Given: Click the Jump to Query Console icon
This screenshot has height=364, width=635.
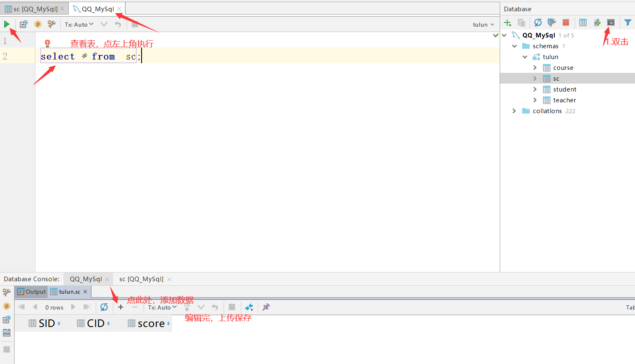Looking at the screenshot, I should [x=611, y=22].
